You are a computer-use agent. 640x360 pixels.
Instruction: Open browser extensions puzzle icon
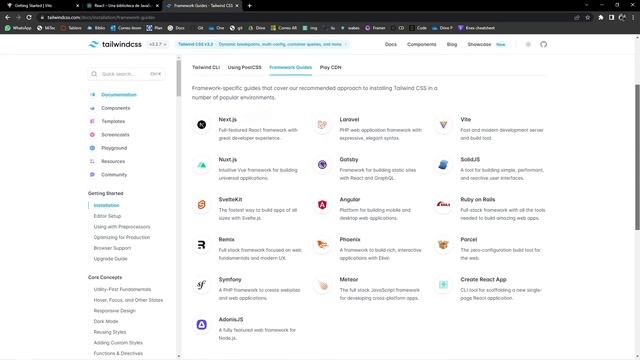601,18
